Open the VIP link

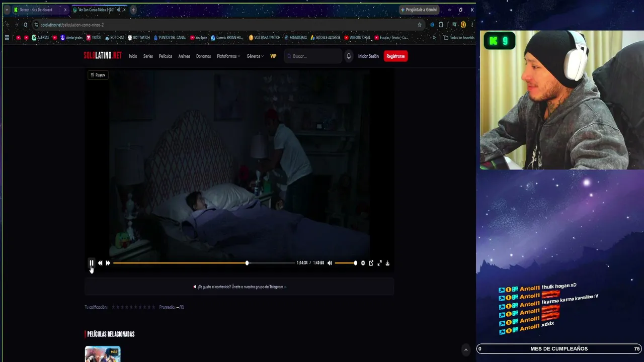pos(273,56)
